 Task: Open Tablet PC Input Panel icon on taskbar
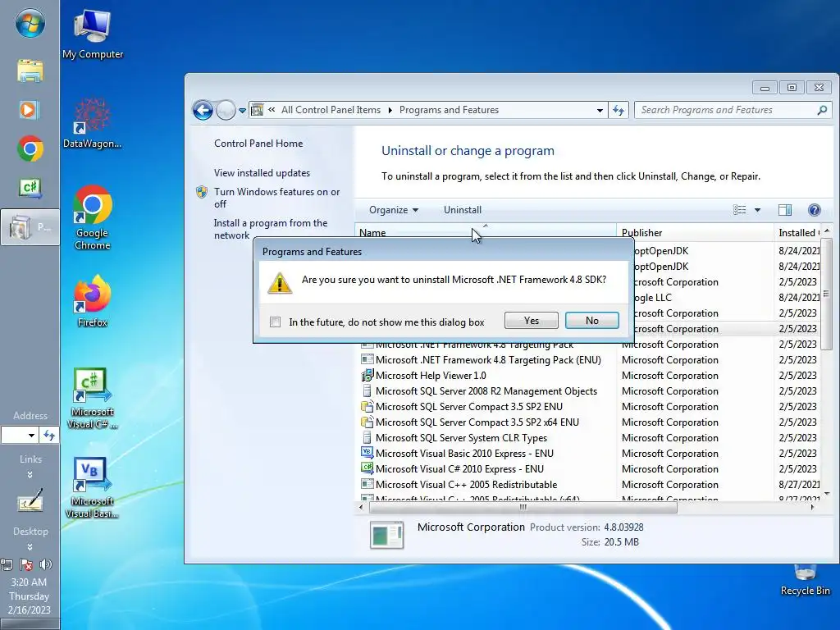click(30, 501)
